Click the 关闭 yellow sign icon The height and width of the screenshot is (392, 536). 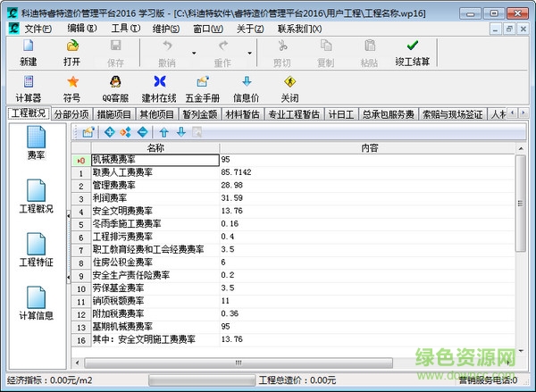click(289, 81)
